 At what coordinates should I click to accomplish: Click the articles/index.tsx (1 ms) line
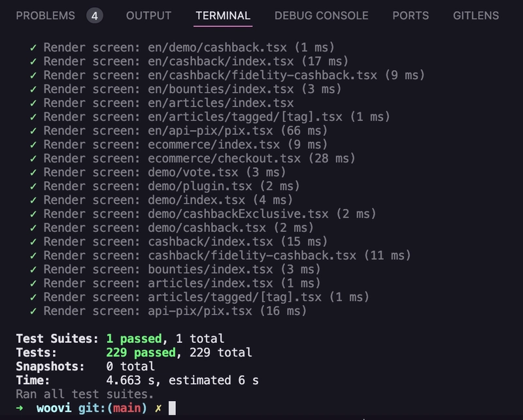(x=175, y=283)
